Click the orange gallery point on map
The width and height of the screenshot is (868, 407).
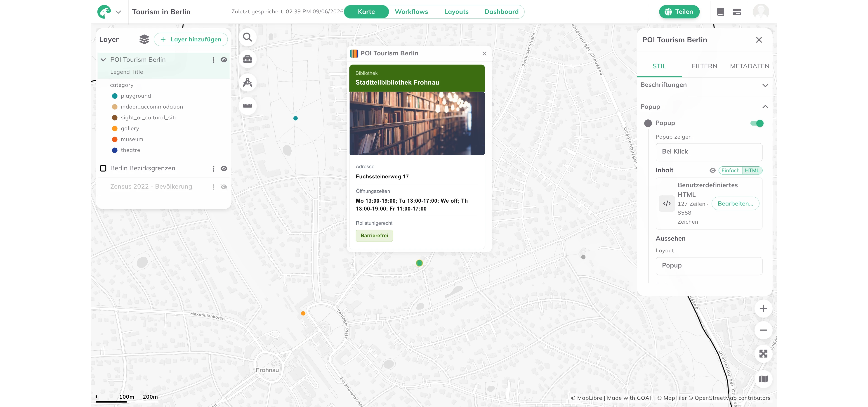[x=303, y=313]
